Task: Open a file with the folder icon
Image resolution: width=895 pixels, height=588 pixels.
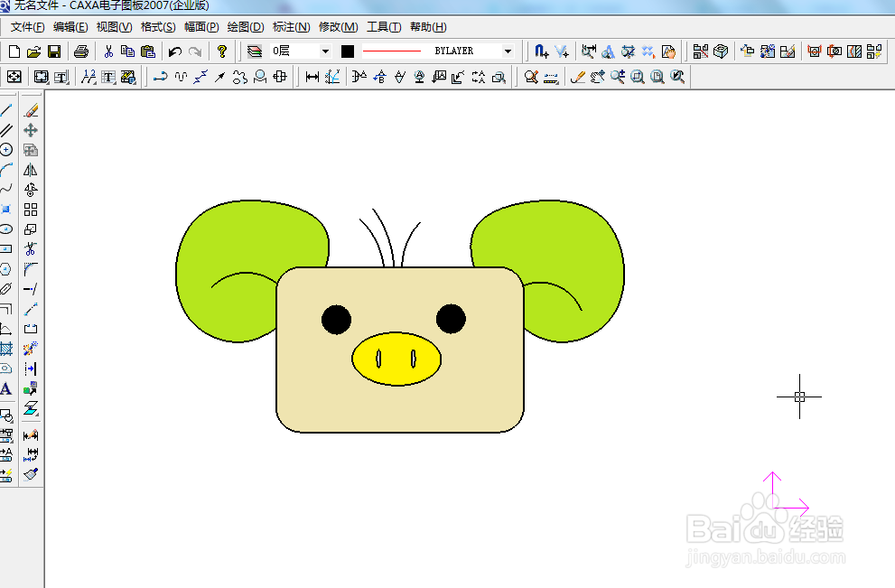Action: 34,51
